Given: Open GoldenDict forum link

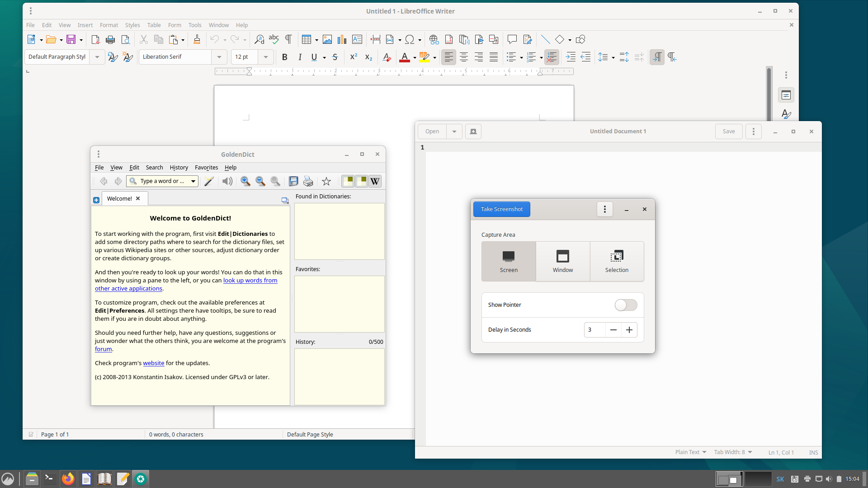Looking at the screenshot, I should [104, 349].
